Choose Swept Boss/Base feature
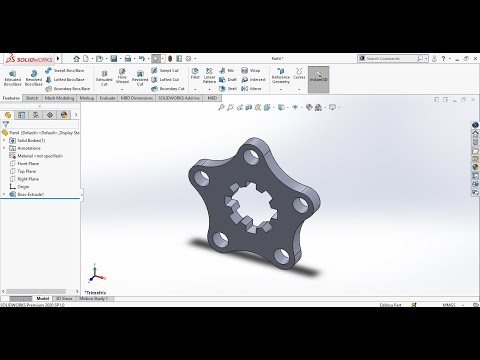Image resolution: width=480 pixels, height=360 pixels. coord(65,71)
